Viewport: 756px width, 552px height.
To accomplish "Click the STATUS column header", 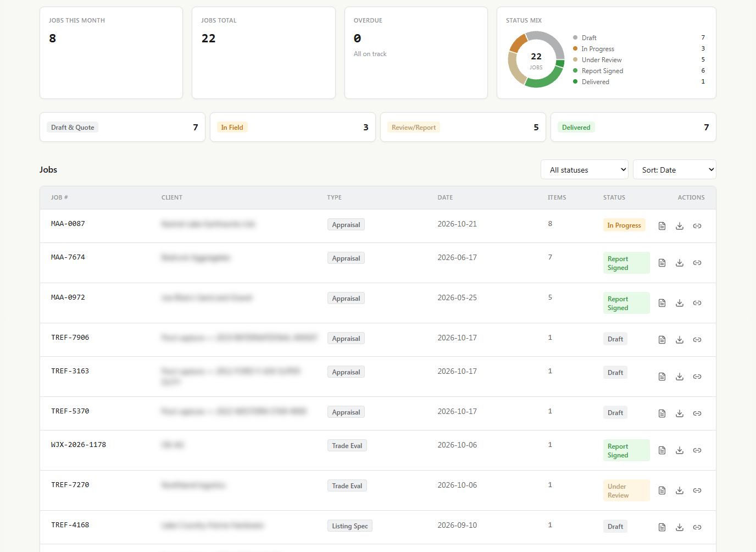I will pyautogui.click(x=614, y=197).
